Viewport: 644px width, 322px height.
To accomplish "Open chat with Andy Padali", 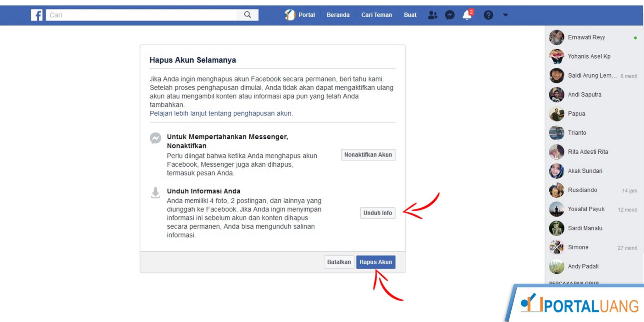I will pos(594,266).
